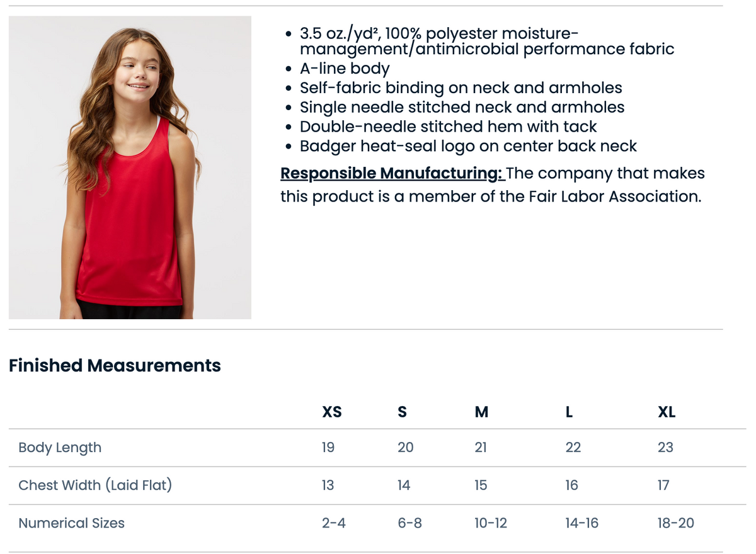Click the Chest Width (Laid Flat) row label
Viewport: 756px width, 554px height.
tap(95, 485)
